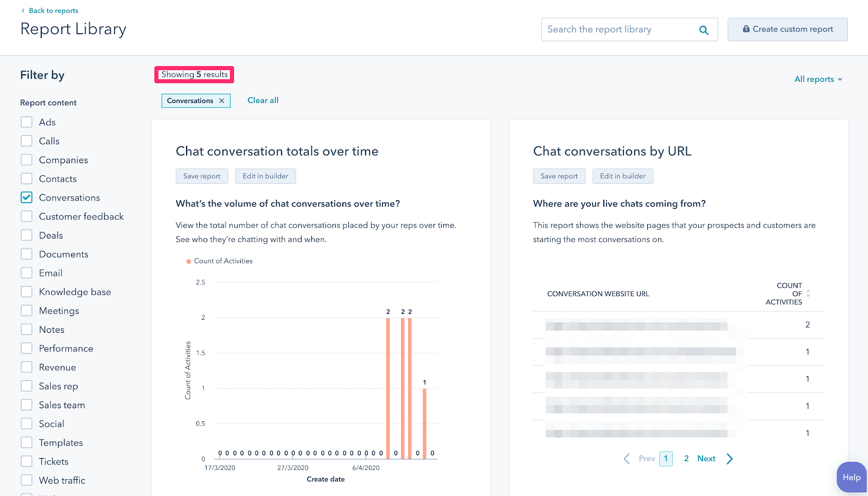Tick the Web traffic checkbox

27,480
